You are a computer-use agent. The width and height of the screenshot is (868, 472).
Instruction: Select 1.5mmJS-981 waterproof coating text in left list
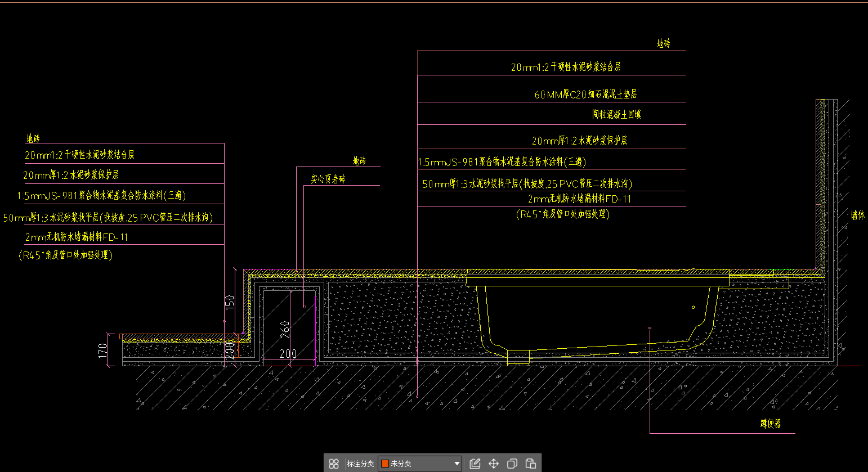(x=101, y=196)
